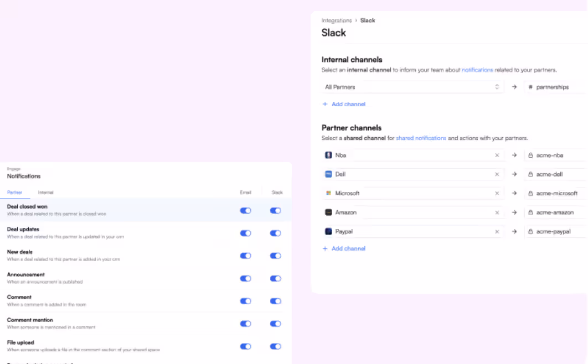Clear the Microsoft partner row X icon

coord(497,193)
